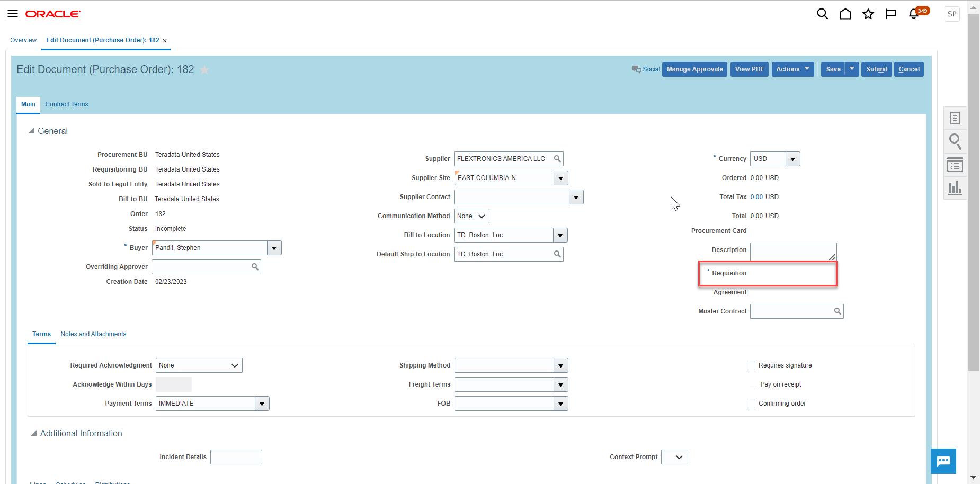Click the Description text box
This screenshot has width=980, height=484.
793,252
